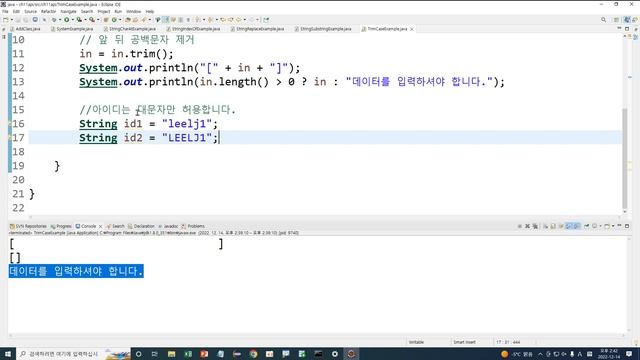Viewport: 640px width, 360px height.
Task: Open Display Selected Console dropdown
Action: tap(600, 226)
